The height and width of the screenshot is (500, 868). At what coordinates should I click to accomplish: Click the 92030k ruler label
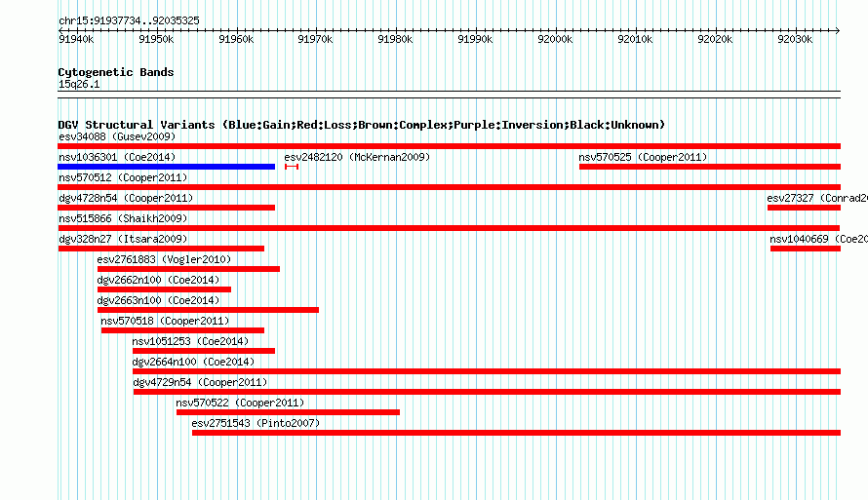tap(795, 39)
